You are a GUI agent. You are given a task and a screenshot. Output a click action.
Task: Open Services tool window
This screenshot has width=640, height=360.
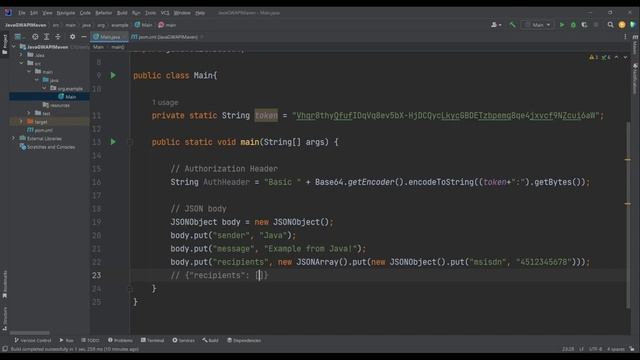[x=184, y=340]
